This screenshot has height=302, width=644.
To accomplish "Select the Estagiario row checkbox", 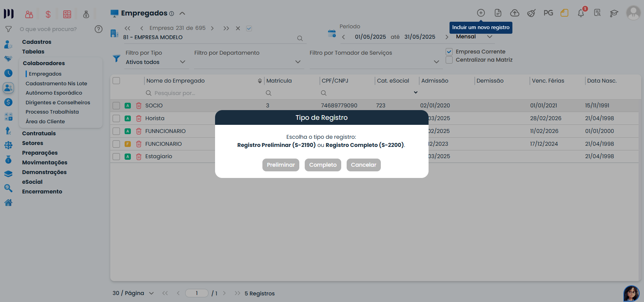I will [116, 157].
